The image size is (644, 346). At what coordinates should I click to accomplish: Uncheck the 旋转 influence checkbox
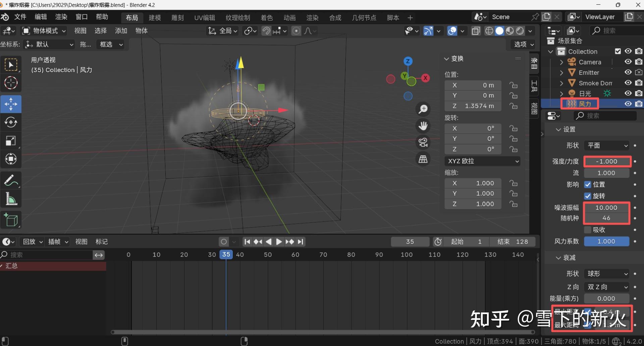point(588,196)
